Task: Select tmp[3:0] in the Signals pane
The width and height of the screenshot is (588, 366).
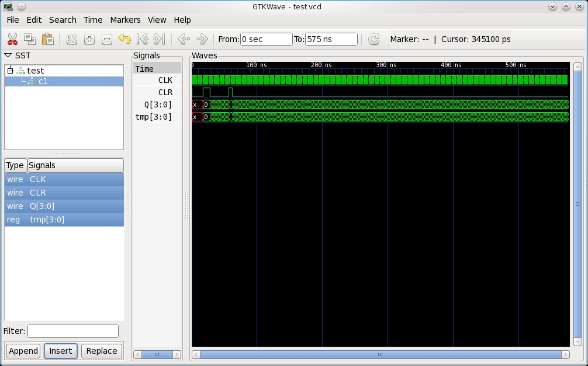Action: (157, 117)
